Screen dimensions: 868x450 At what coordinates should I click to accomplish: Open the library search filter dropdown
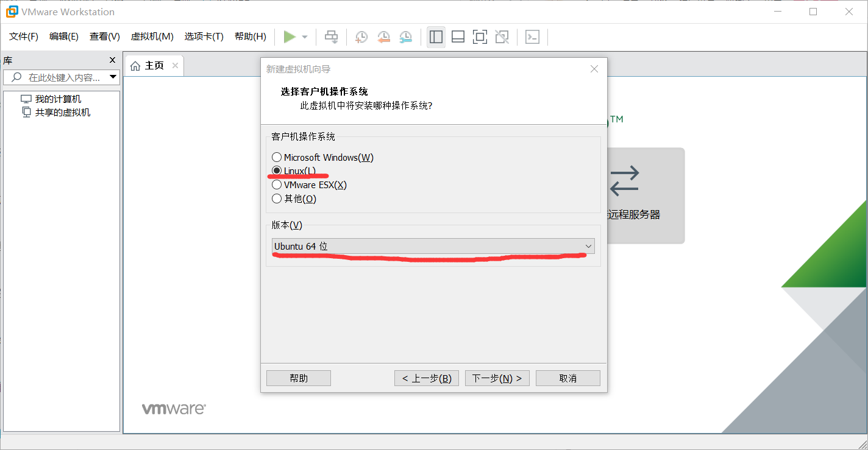[113, 77]
